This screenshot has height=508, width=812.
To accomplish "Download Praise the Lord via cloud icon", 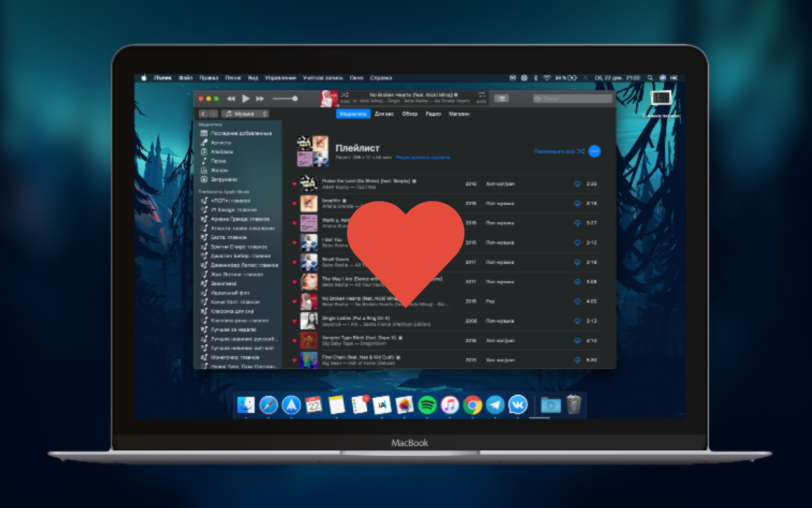I will pyautogui.click(x=577, y=184).
